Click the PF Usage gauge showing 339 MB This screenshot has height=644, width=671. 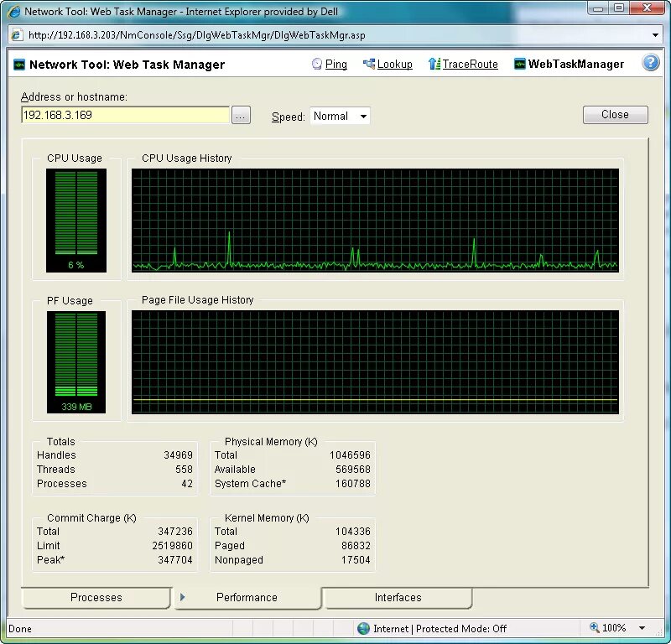pos(76,362)
